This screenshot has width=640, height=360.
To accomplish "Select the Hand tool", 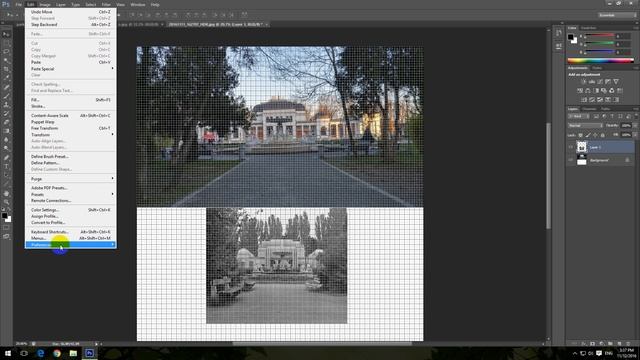I will point(6,193).
